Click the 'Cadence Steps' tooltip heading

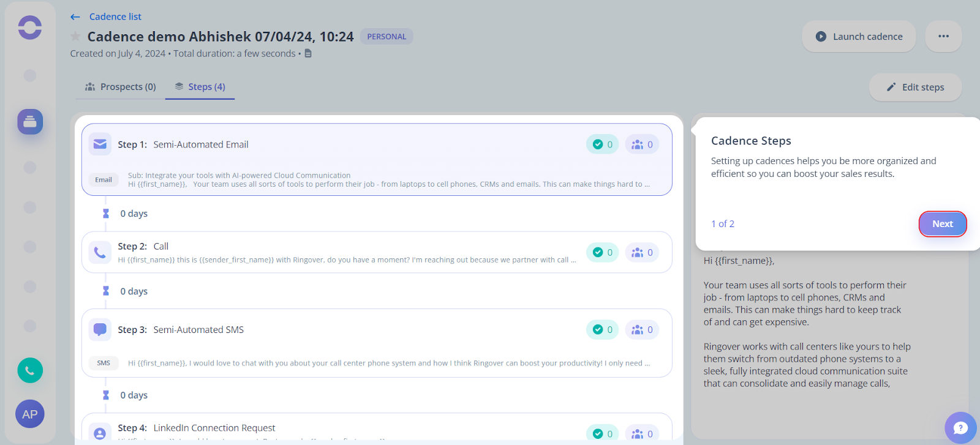751,141
